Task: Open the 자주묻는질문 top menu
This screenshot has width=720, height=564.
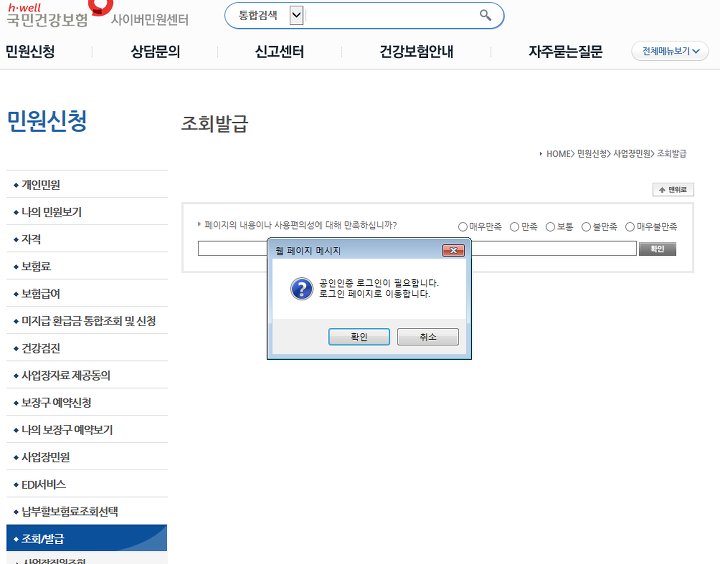Action: click(565, 51)
